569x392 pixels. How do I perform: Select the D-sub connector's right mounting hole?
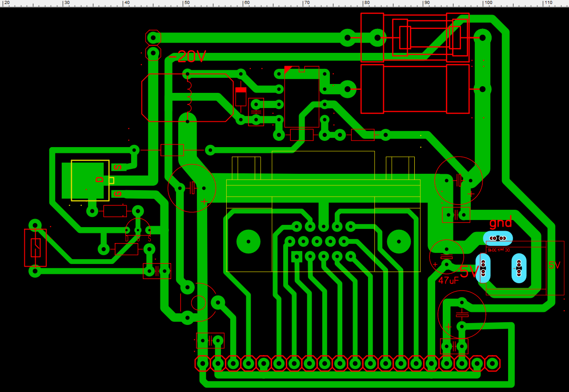(x=399, y=241)
